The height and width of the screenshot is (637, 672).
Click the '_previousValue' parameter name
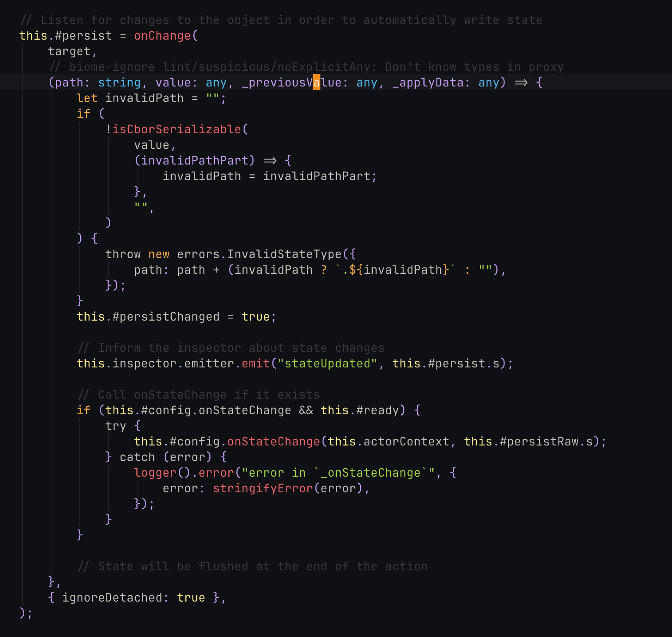click(x=292, y=83)
